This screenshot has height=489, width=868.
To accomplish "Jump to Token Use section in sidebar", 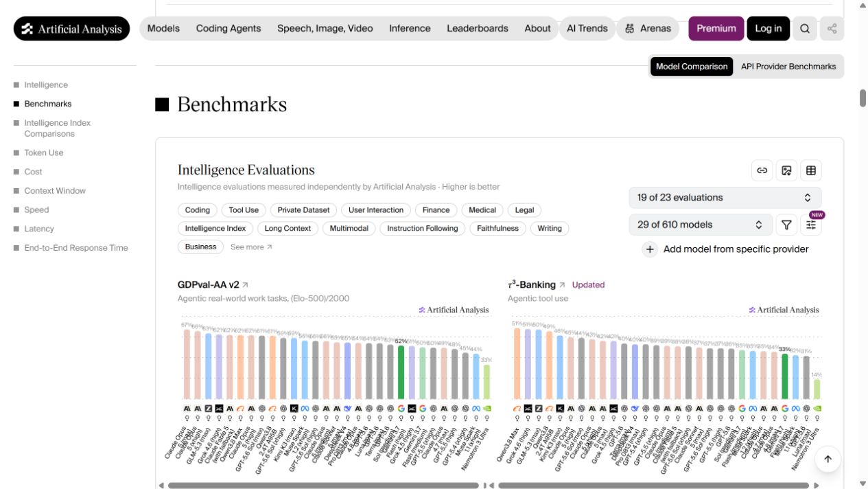I will pyautogui.click(x=44, y=153).
